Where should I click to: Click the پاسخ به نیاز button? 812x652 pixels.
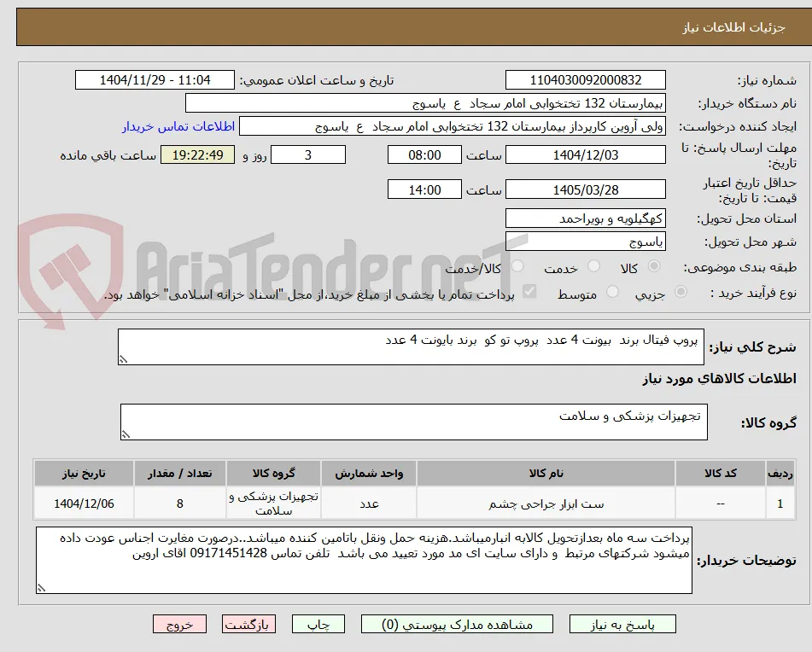click(x=622, y=624)
